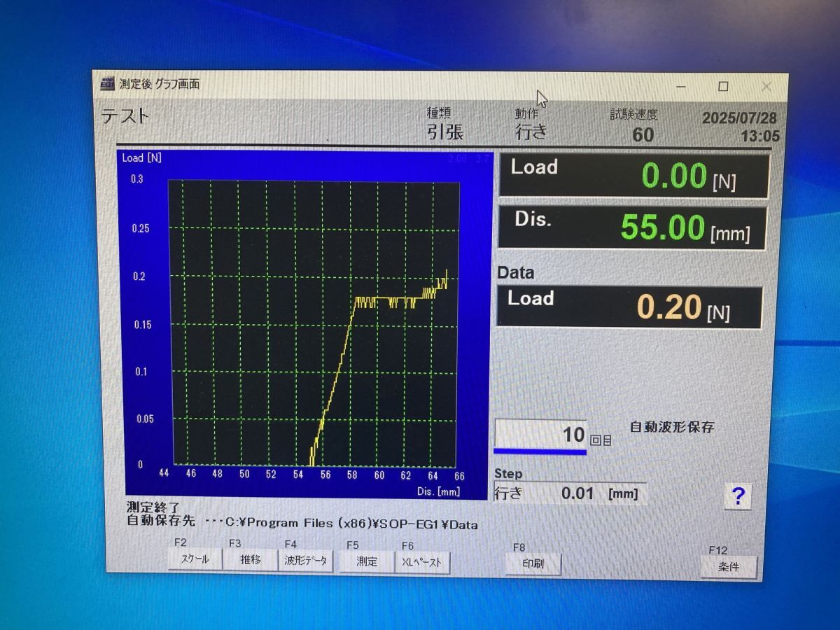Click the スケール (F2) button

click(x=195, y=559)
